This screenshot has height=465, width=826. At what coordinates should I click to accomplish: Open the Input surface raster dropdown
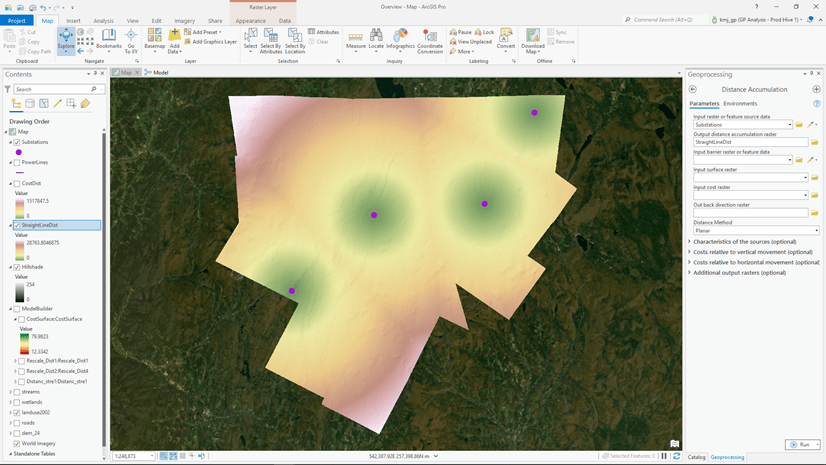click(805, 177)
